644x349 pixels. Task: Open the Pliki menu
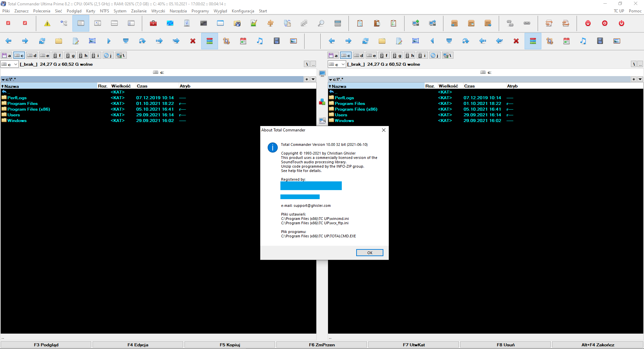tap(6, 11)
